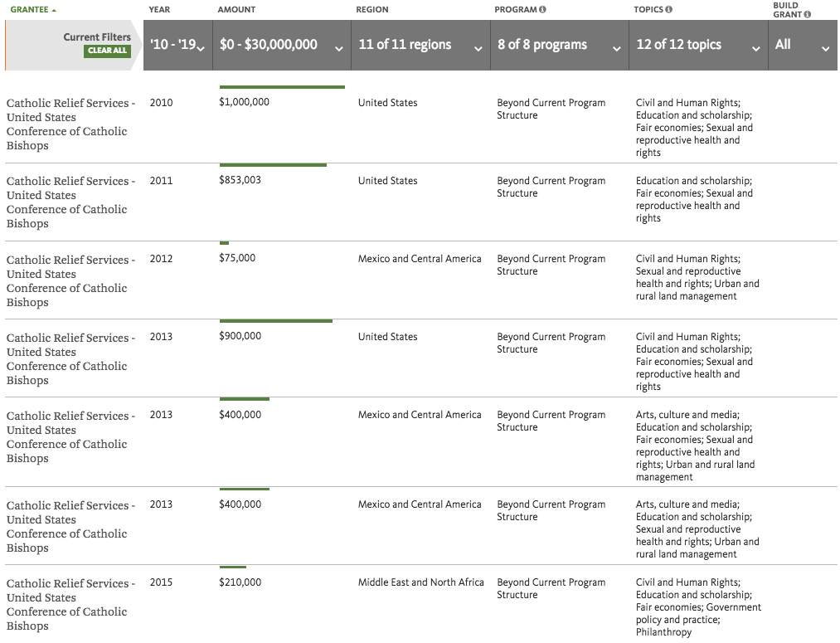Expand the 12 of 12 topics filter
Screen dimensions: 840x643
[x=698, y=45]
